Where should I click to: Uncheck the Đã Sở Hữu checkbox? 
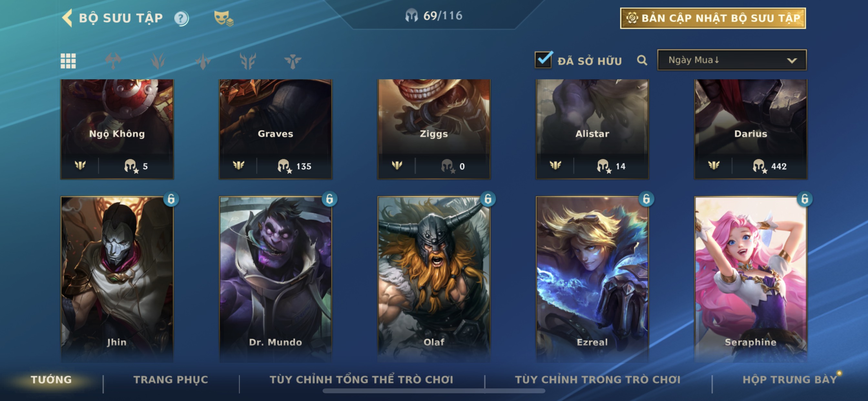pyautogui.click(x=543, y=60)
